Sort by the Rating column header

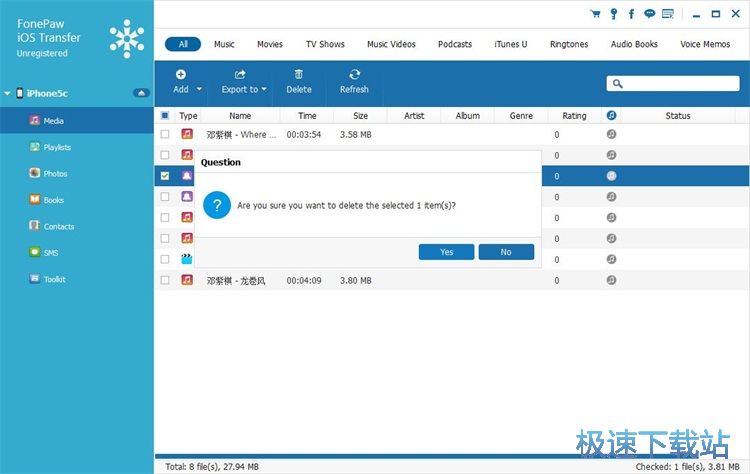click(x=574, y=116)
